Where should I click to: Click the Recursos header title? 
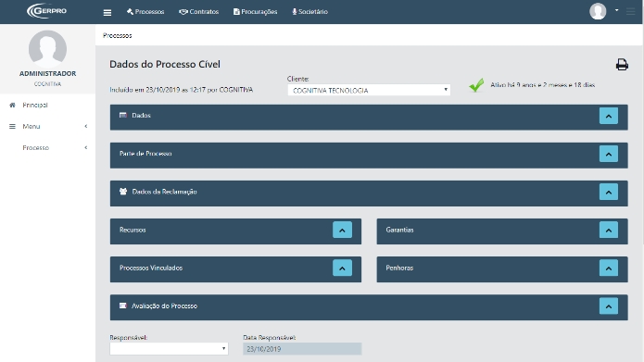(133, 230)
